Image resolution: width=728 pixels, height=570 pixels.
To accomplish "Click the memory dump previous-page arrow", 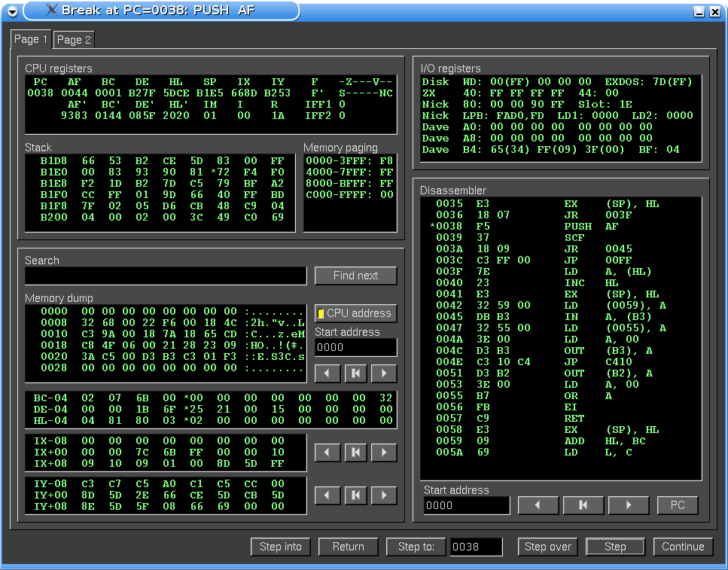I will (x=326, y=373).
